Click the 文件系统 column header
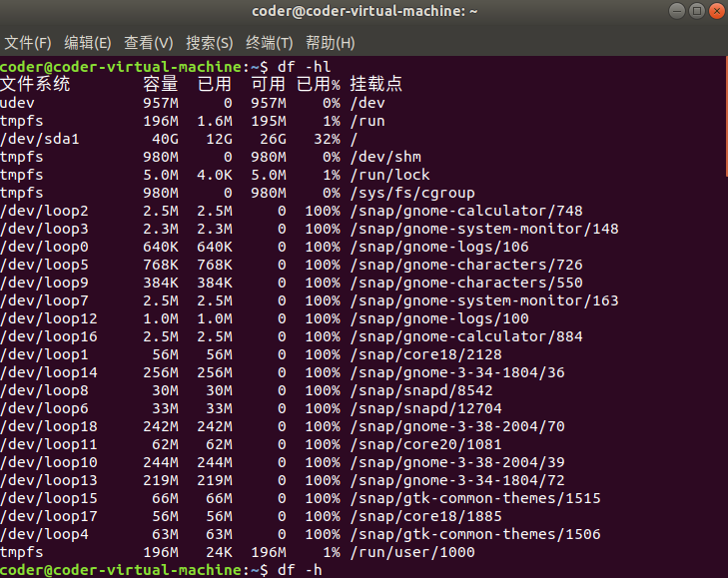Screen dimensions: 728x578 (x=35, y=84)
